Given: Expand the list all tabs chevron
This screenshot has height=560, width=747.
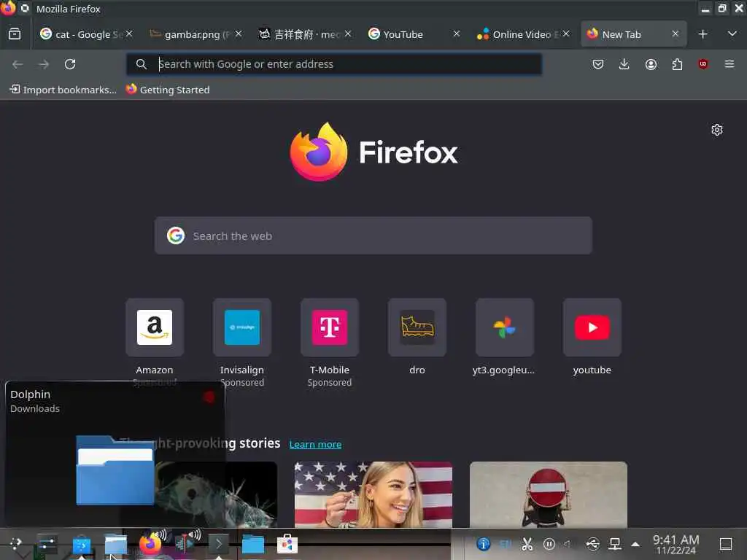Looking at the screenshot, I should coord(732,34).
